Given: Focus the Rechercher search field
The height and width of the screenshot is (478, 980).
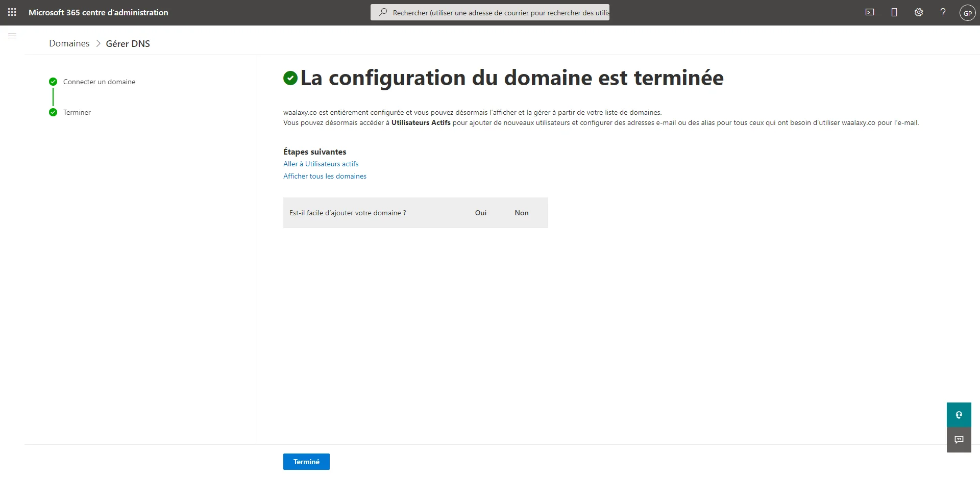Looking at the screenshot, I should coord(490,12).
